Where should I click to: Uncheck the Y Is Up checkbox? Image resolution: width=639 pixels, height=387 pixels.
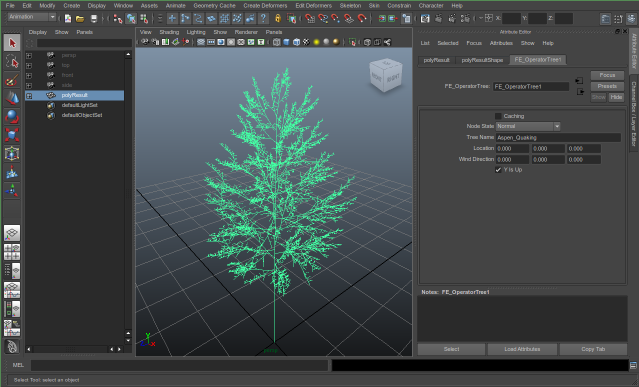coord(498,170)
